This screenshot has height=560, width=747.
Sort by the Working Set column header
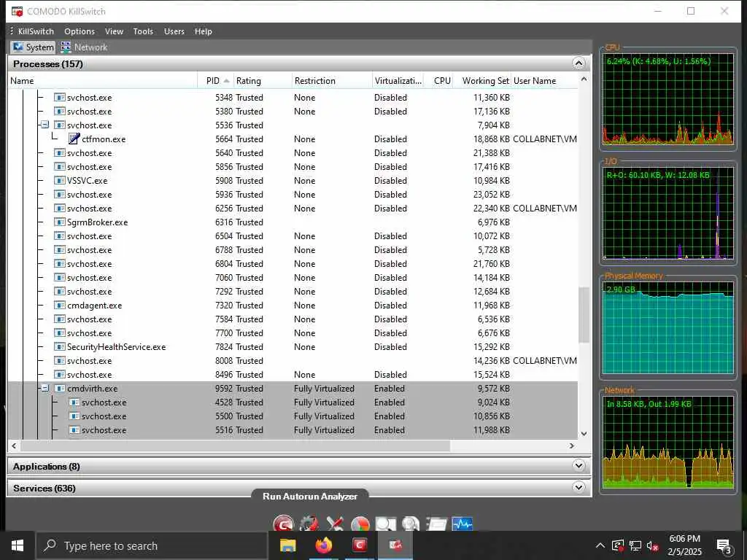tap(482, 80)
